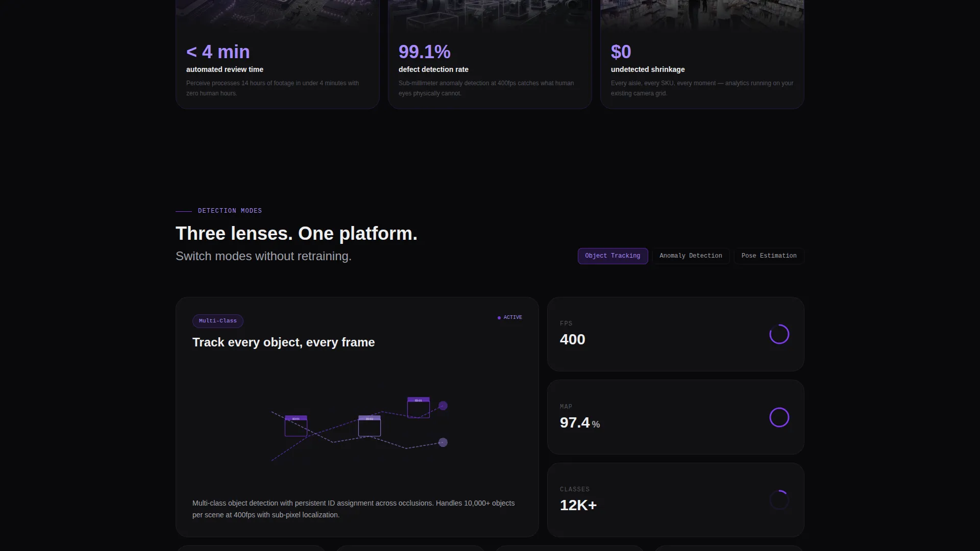This screenshot has height=551, width=980.
Task: Click the leftmost tracked bounding box
Action: (x=296, y=426)
